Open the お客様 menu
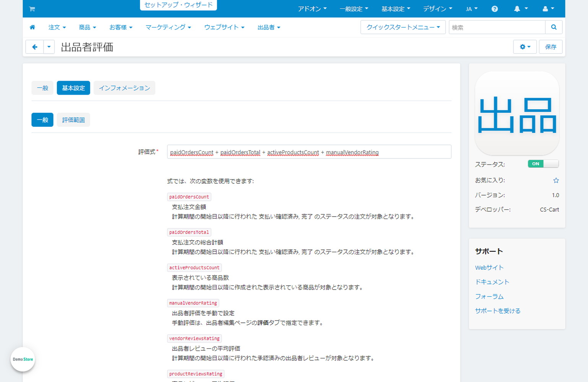 click(x=121, y=27)
